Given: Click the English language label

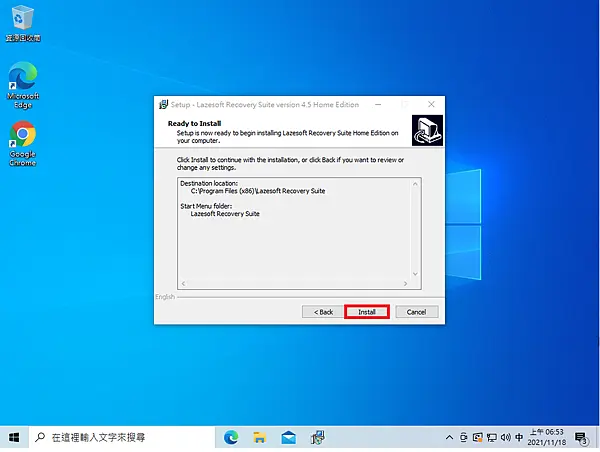Looking at the screenshot, I should click(x=165, y=297).
